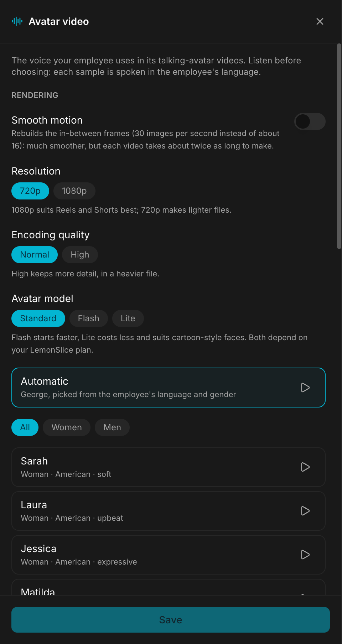Select 1080p resolution
The image size is (342, 644).
(x=74, y=191)
